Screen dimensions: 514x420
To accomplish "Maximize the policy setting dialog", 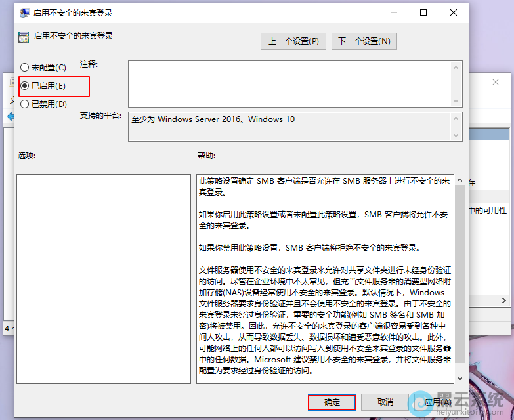I will coord(423,12).
